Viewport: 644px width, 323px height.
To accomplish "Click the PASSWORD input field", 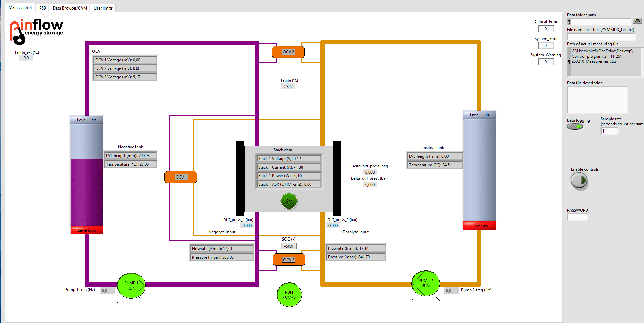I will (577, 217).
